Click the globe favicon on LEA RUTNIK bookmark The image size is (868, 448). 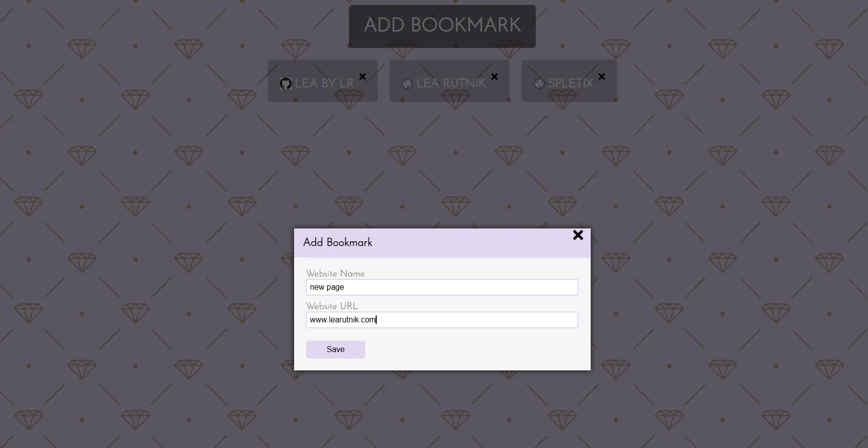[x=407, y=84]
